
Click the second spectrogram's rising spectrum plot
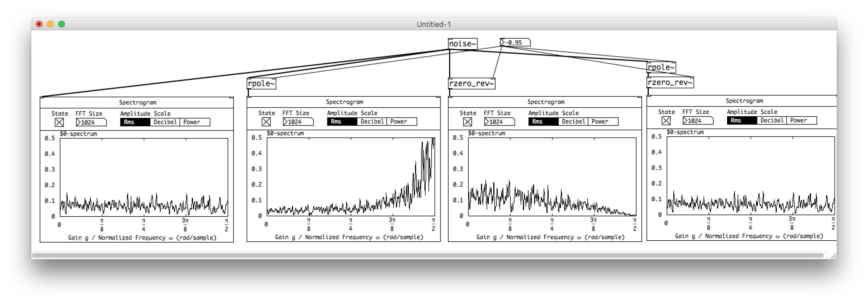351,177
